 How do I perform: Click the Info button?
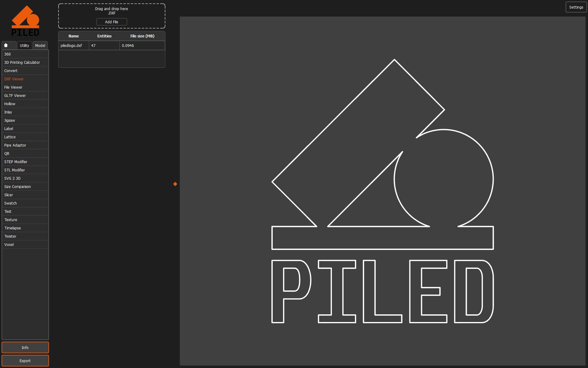(25, 347)
